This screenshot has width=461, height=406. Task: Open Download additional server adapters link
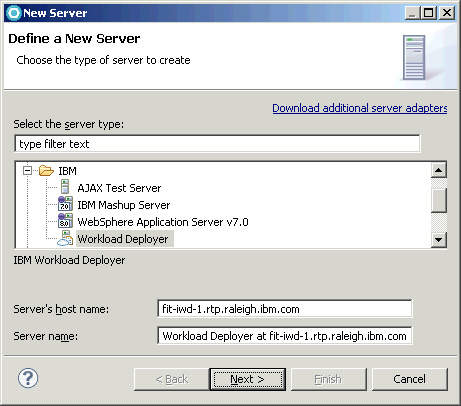tap(360, 108)
